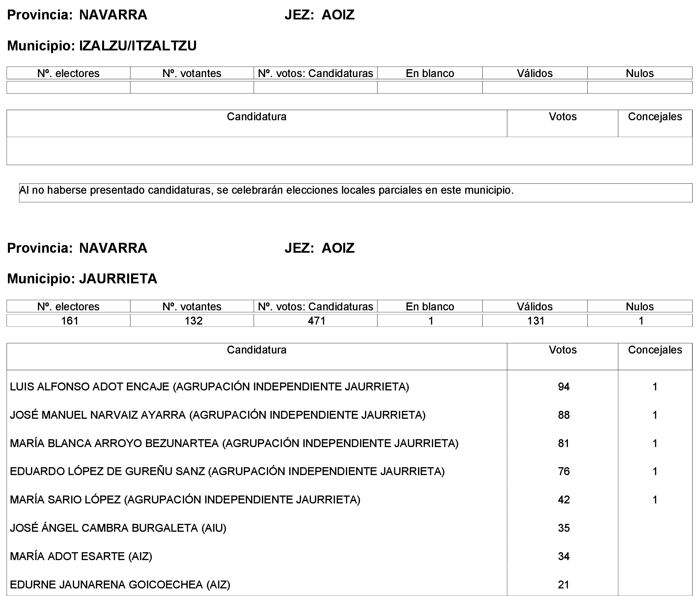
Task: Click Izalzu 'Nº. electores' header cell
Action: (x=69, y=73)
